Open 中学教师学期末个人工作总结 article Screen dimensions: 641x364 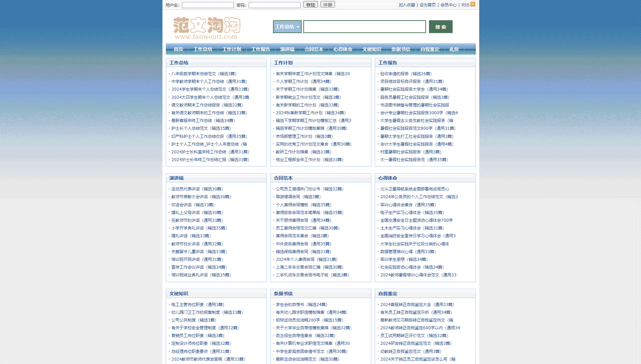[209, 82]
